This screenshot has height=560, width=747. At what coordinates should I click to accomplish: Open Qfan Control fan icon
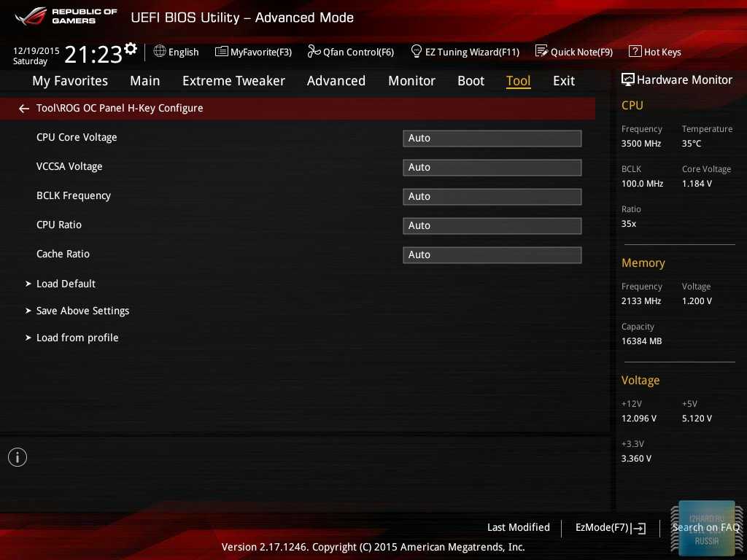(x=314, y=52)
